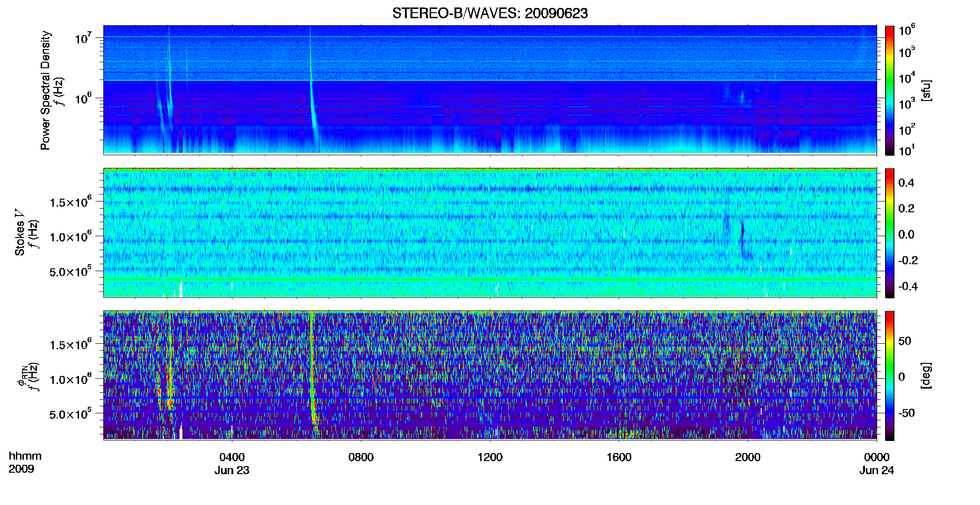
Task: Click the 10^3 label on top colorbar
Action: tap(907, 104)
